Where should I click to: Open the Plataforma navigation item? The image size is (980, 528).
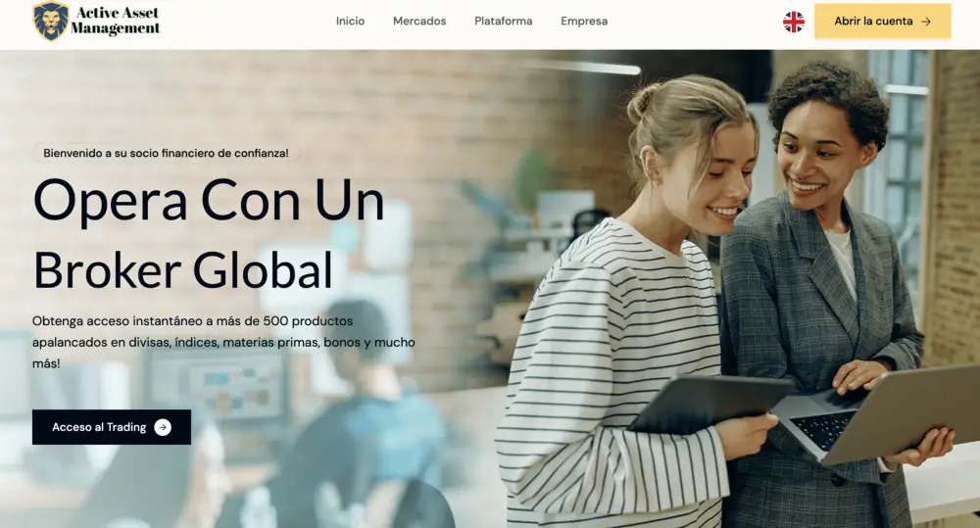(503, 22)
